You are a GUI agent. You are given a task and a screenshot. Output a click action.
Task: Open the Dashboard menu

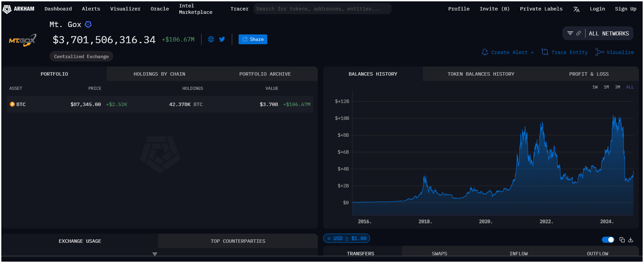(x=58, y=9)
